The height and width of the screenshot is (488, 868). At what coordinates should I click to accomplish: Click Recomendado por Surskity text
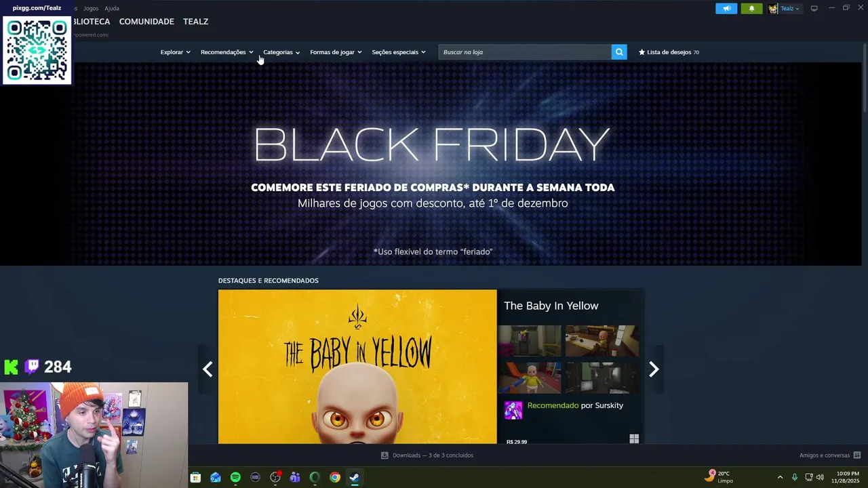pyautogui.click(x=575, y=405)
